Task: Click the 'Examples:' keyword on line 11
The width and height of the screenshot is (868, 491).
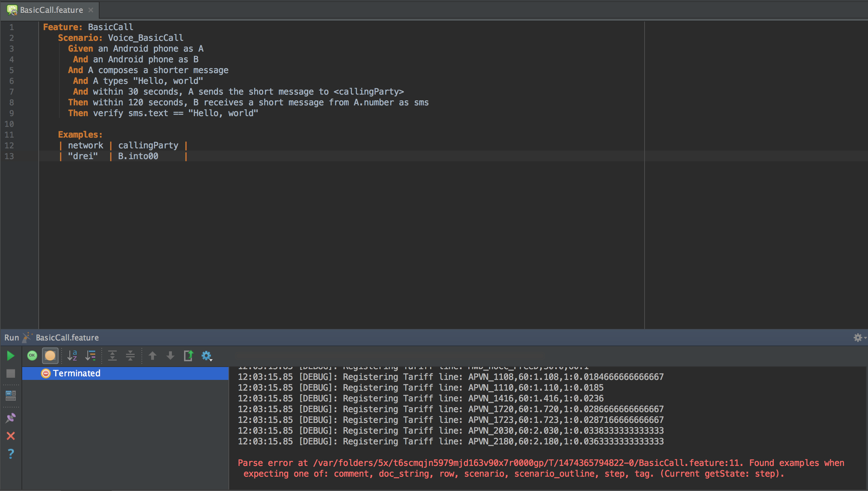Action: [x=80, y=134]
